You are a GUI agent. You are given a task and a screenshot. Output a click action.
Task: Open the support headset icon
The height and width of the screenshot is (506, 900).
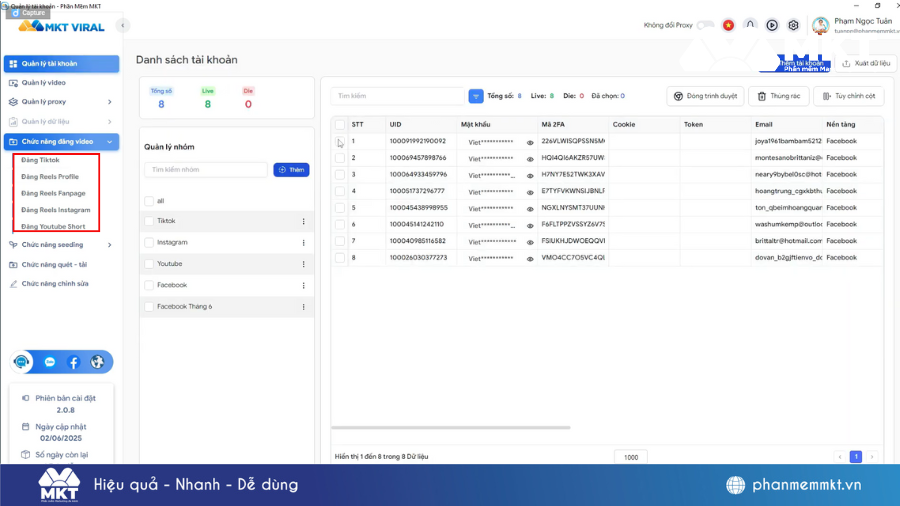point(22,362)
